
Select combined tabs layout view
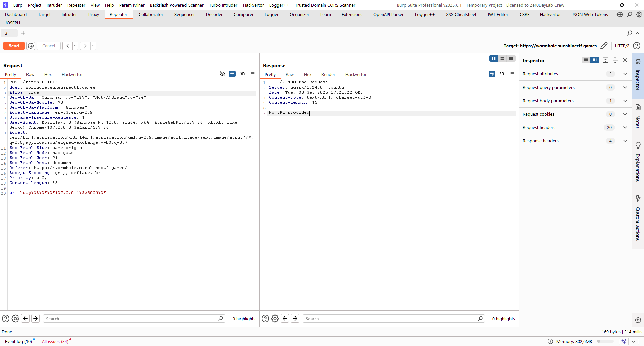coord(511,58)
